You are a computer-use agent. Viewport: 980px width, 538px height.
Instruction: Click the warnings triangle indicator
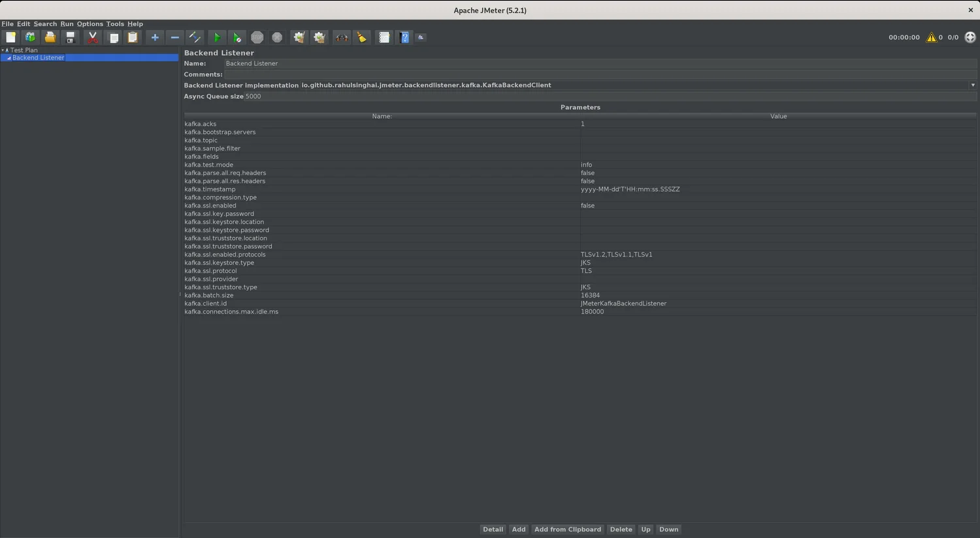coord(931,37)
